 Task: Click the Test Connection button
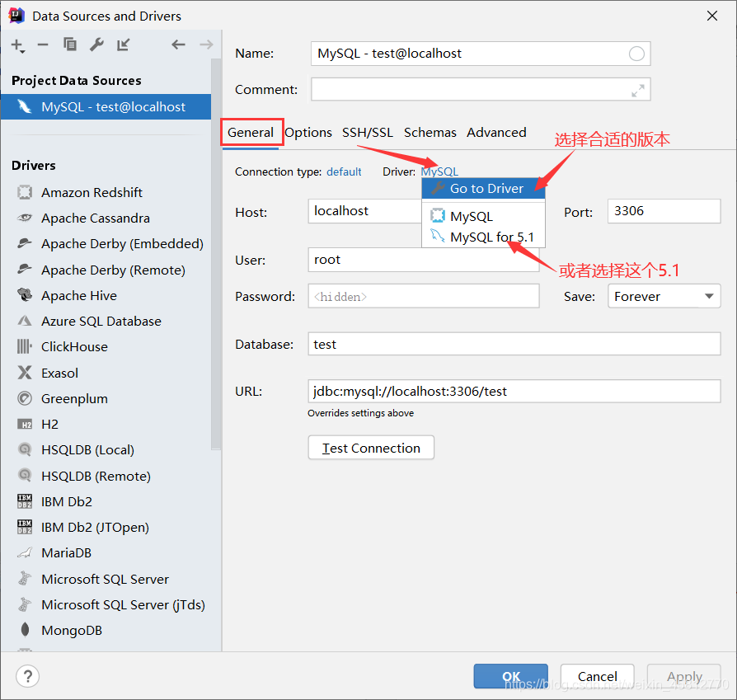click(x=371, y=448)
